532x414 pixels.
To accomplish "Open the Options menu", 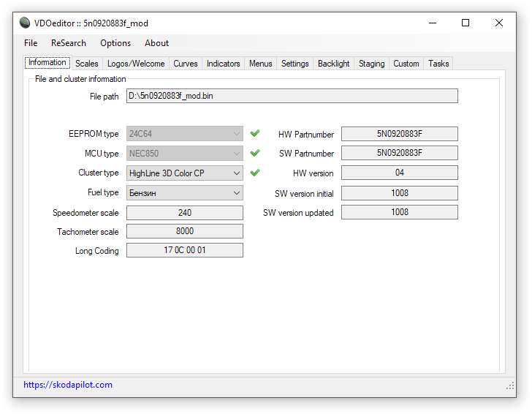I will click(115, 43).
